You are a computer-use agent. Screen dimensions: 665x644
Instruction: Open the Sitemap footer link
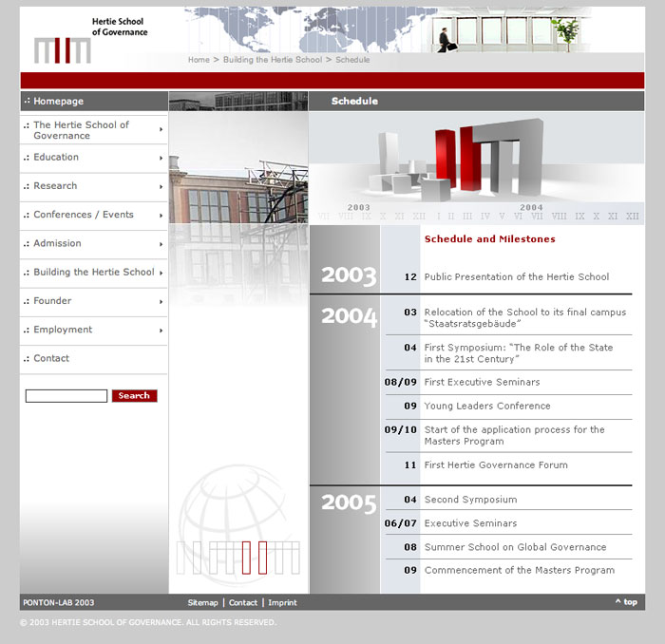202,602
